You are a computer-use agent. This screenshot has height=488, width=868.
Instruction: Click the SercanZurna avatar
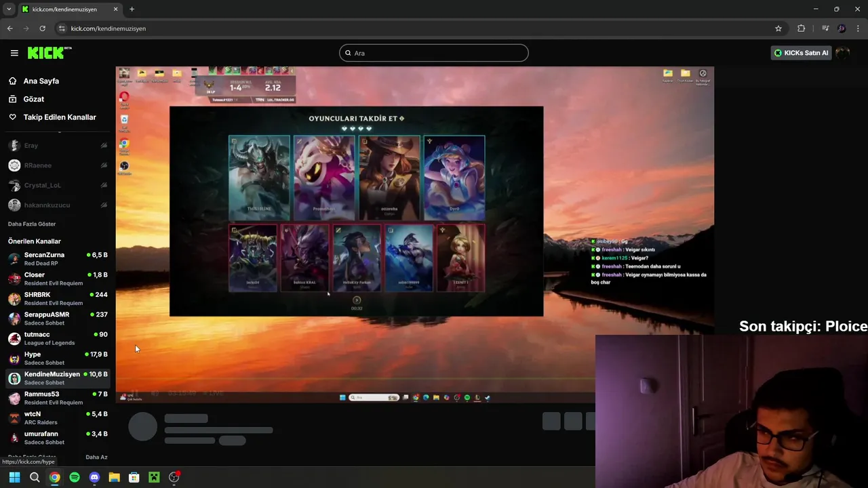point(14,259)
